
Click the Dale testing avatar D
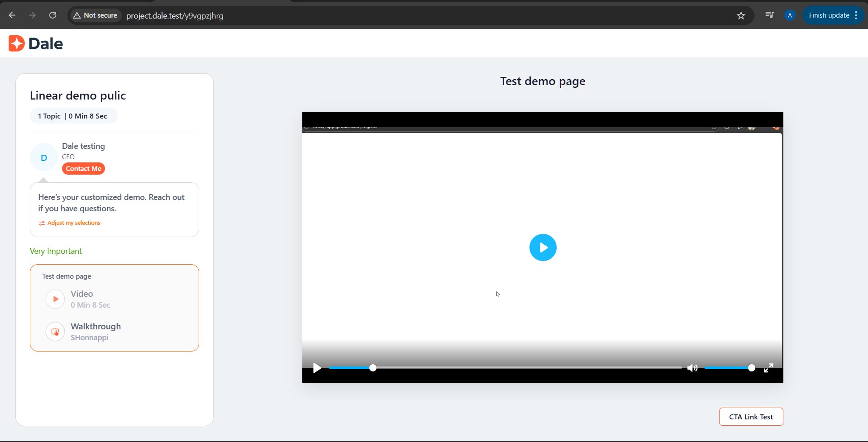pos(44,157)
